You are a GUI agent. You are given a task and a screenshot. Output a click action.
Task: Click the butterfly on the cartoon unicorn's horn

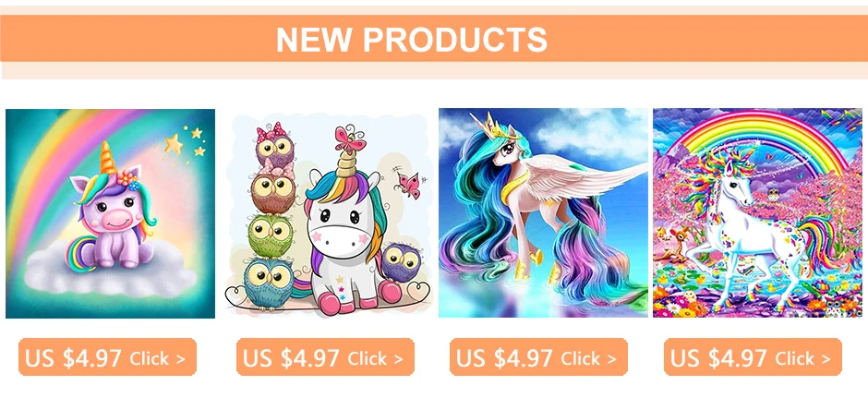click(x=350, y=139)
